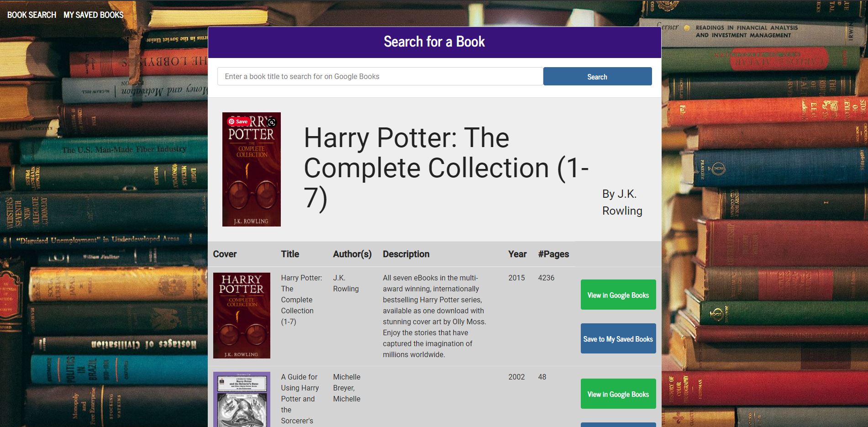Image resolution: width=868 pixels, height=427 pixels.
Task: Click the #Pages column header
Action: pyautogui.click(x=553, y=254)
